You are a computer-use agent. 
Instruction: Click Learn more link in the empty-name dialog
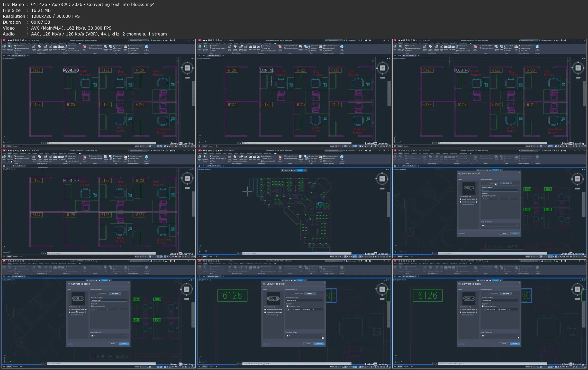(x=462, y=234)
